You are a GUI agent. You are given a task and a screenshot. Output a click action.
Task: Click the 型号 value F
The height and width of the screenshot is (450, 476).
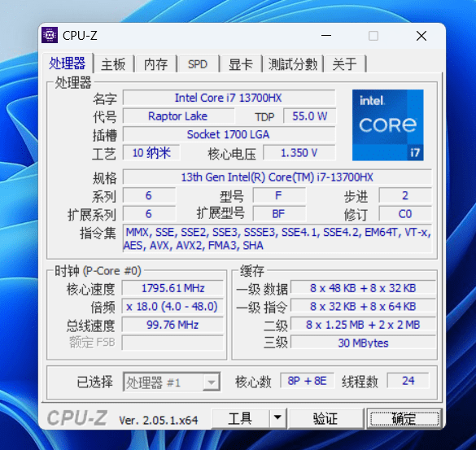(279, 195)
